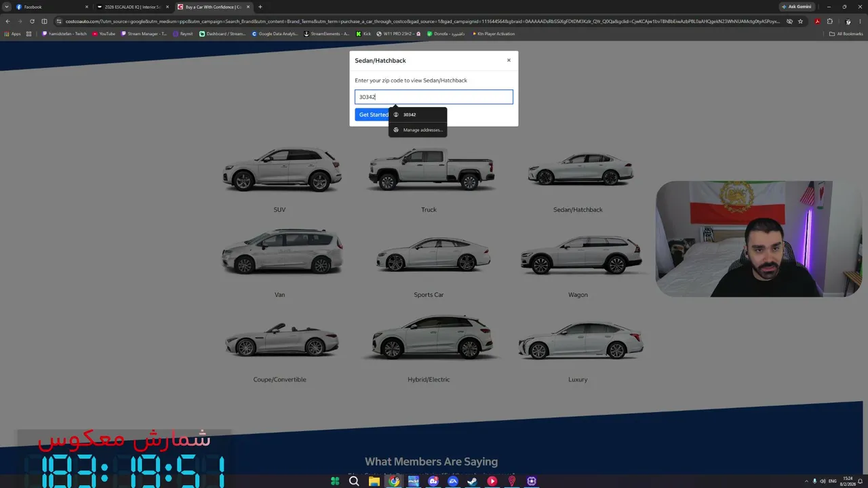This screenshot has width=868, height=488.
Task: Select the 30342 autofill suggestion
Action: (418, 115)
